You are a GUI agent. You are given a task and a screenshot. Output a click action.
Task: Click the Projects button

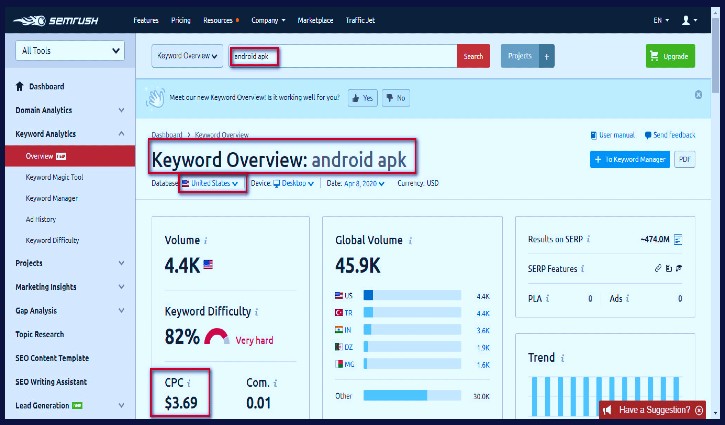click(520, 56)
